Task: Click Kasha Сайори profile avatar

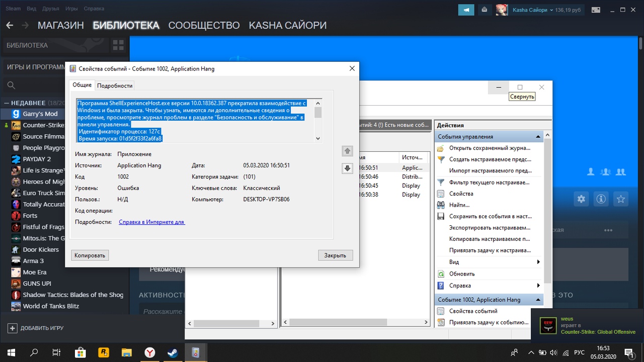Action: coord(502,10)
